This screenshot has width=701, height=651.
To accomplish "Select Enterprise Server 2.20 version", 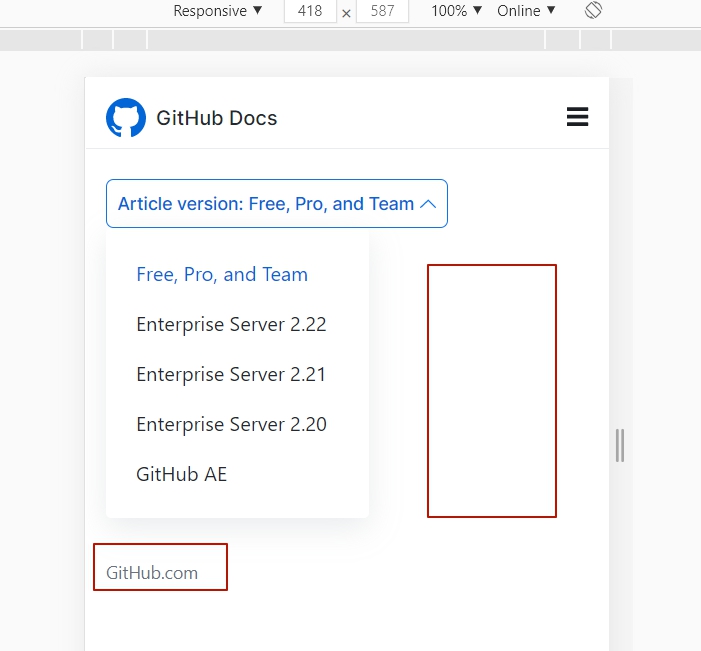I will 231,425.
